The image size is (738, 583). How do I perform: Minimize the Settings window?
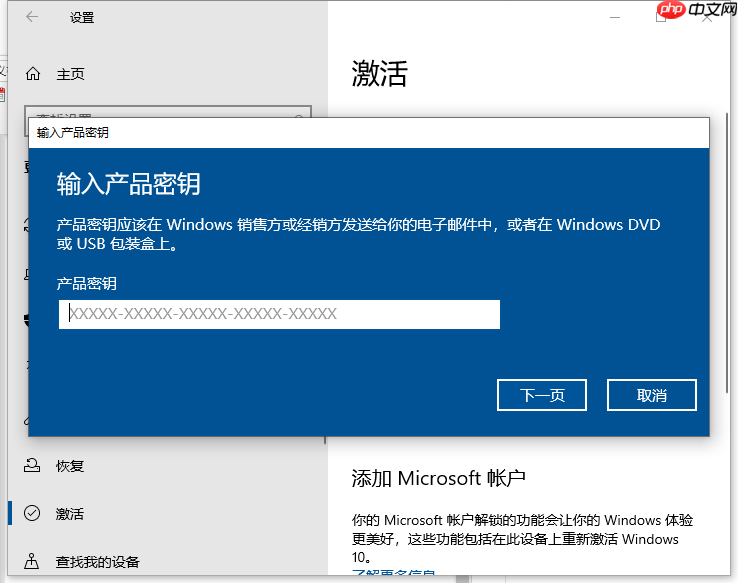615,17
